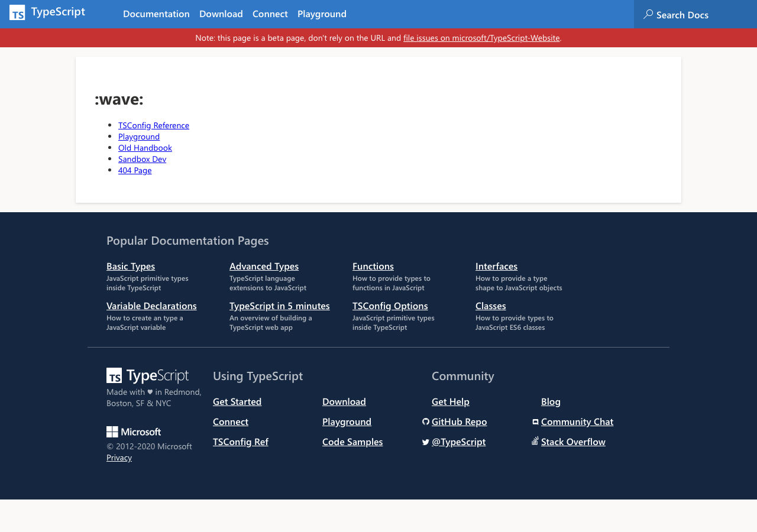The height and width of the screenshot is (532, 757).
Task: Open the TSConfig Reference link
Action: click(154, 125)
